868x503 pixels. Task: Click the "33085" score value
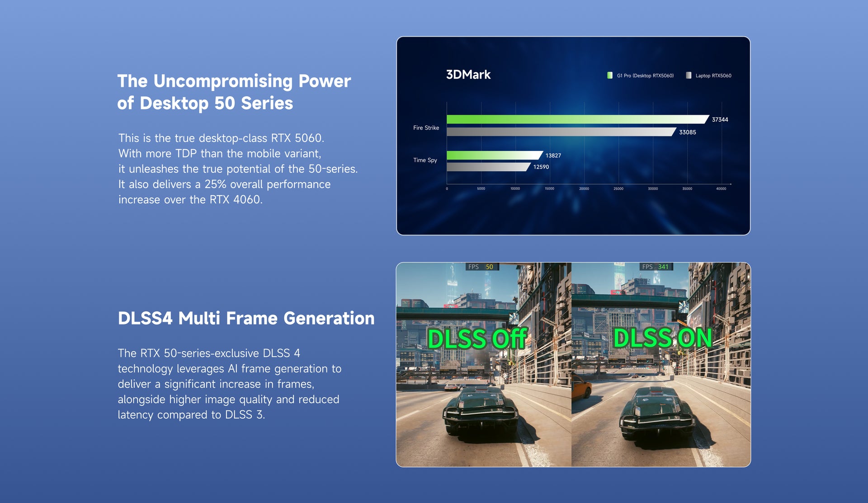click(x=688, y=132)
